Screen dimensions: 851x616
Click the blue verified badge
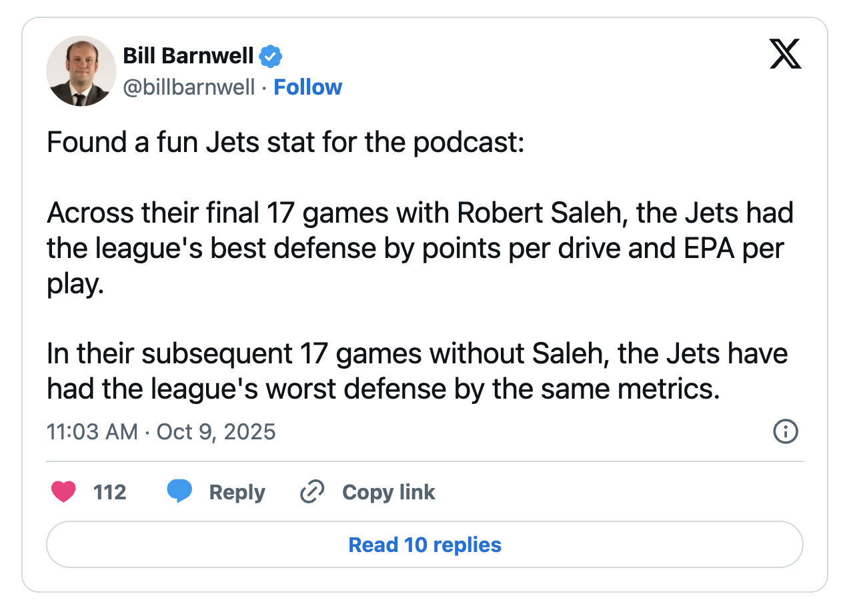270,57
